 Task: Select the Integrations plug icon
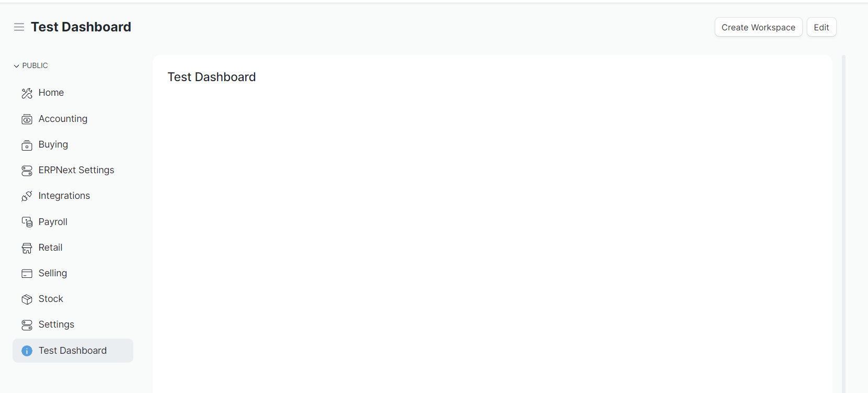(27, 196)
